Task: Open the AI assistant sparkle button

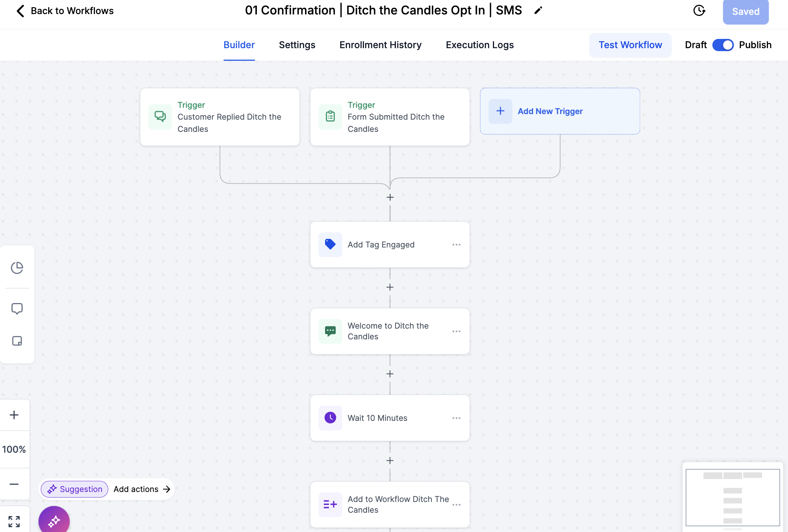Action: coord(54,521)
